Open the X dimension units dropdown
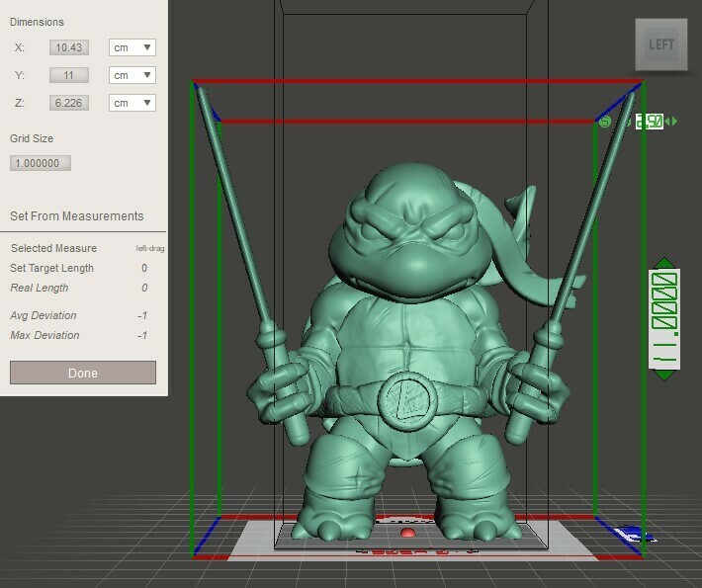The image size is (702, 588). (133, 47)
